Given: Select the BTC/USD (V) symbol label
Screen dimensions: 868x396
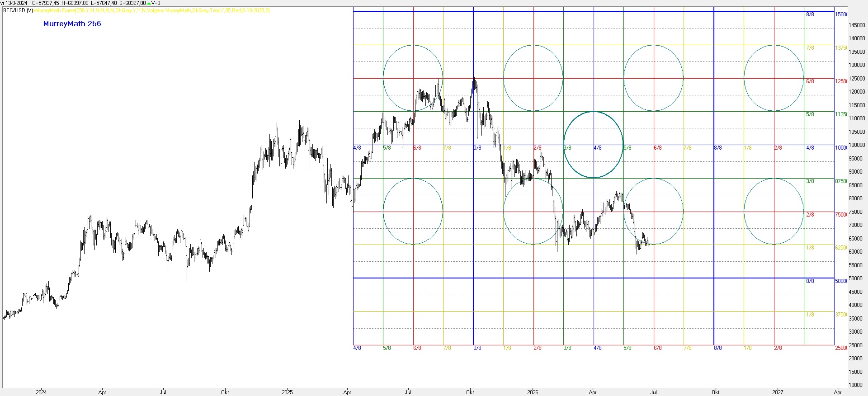Looking at the screenshot, I should [18, 10].
